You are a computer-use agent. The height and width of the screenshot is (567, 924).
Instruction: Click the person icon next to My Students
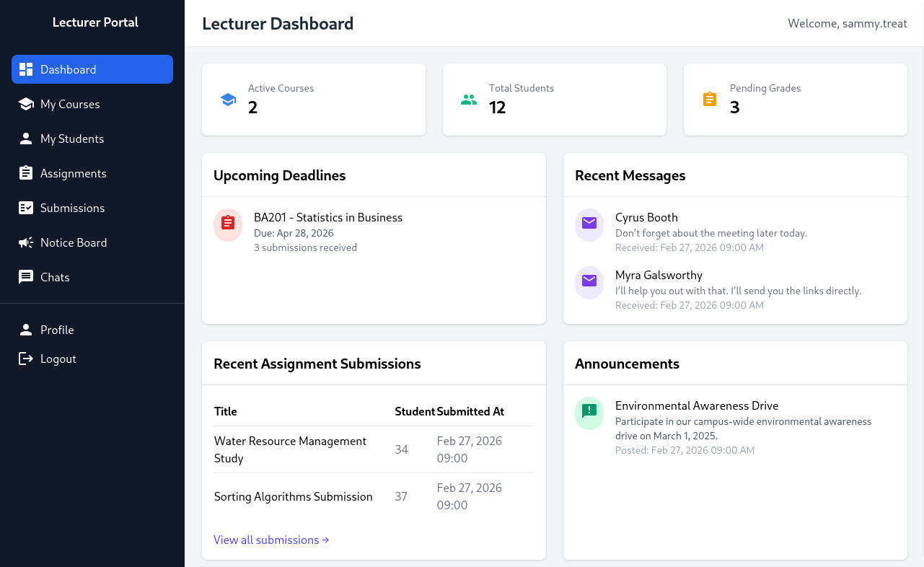point(26,139)
